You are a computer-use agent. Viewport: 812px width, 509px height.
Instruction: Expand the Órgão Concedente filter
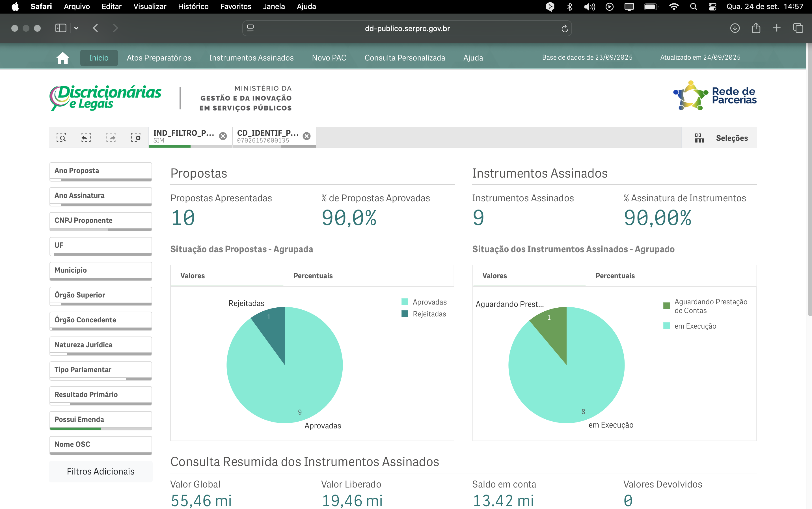coord(101,320)
